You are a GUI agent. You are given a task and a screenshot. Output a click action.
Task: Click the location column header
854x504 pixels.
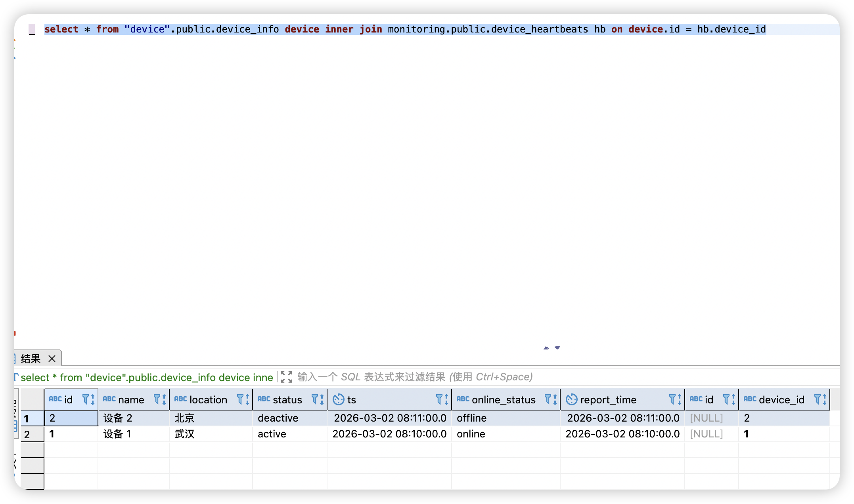(x=208, y=399)
